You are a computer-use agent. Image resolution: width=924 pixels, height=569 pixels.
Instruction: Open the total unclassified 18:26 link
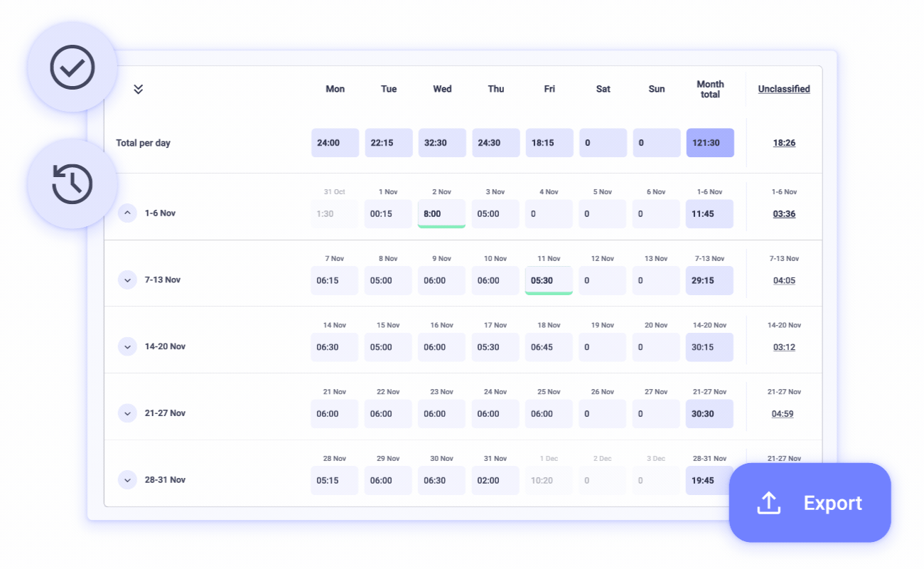pyautogui.click(x=784, y=143)
